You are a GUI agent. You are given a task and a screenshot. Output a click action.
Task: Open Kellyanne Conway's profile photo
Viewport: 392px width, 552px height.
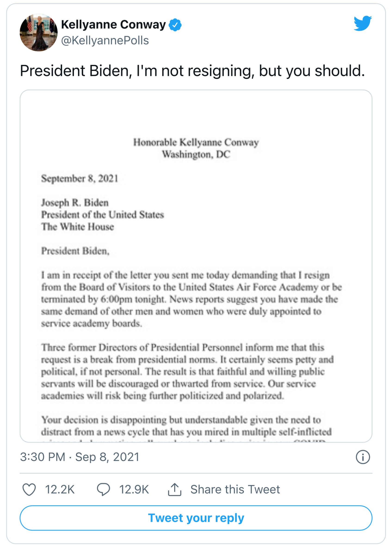click(39, 33)
